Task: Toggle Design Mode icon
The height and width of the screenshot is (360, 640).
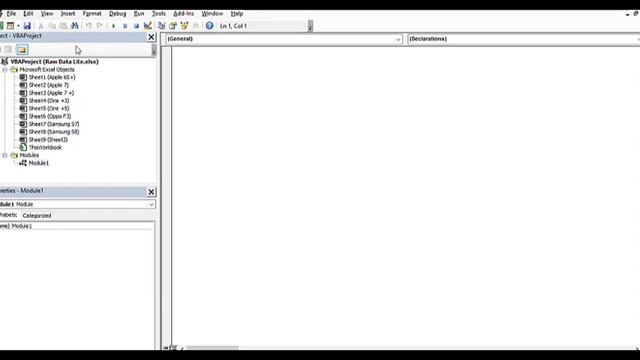Action: (148, 26)
